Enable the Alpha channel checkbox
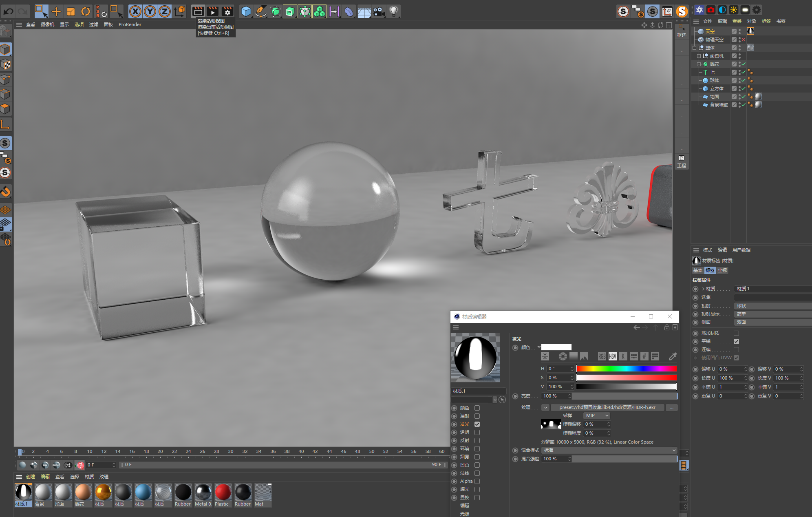The height and width of the screenshot is (517, 812). [x=477, y=481]
